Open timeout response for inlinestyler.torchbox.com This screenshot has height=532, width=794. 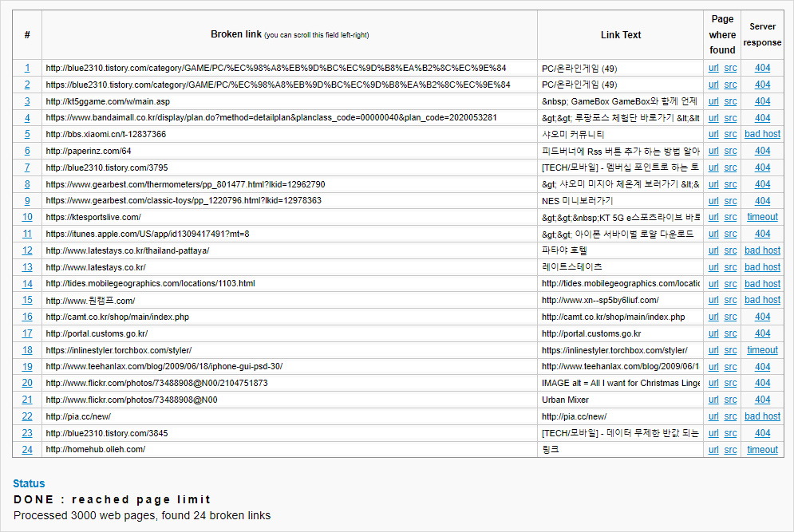point(762,350)
